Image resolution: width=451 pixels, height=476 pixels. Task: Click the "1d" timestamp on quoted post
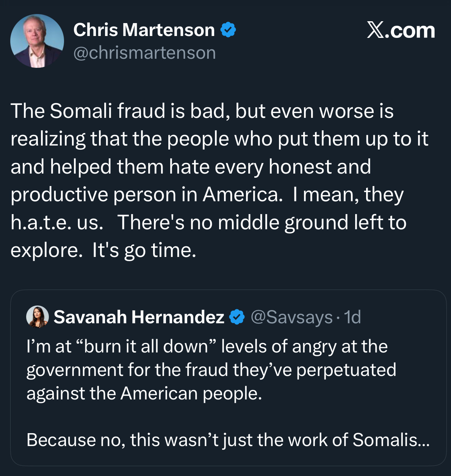click(352, 317)
